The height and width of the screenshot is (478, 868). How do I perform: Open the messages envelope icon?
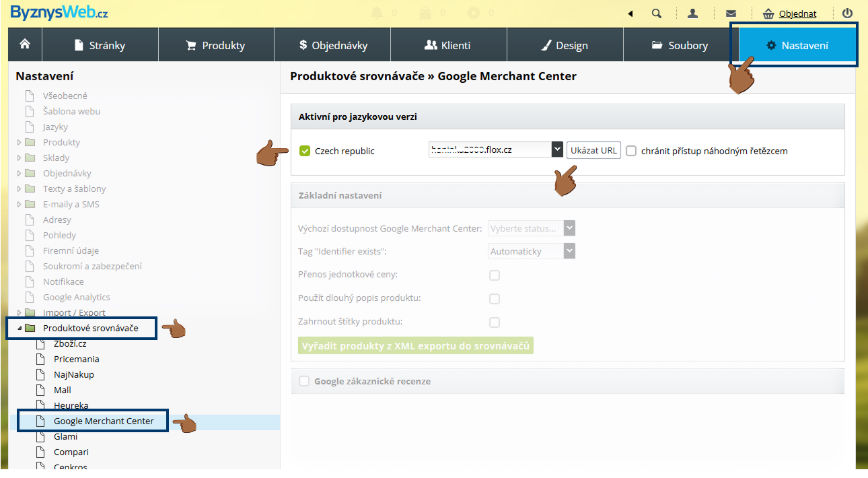click(x=731, y=13)
